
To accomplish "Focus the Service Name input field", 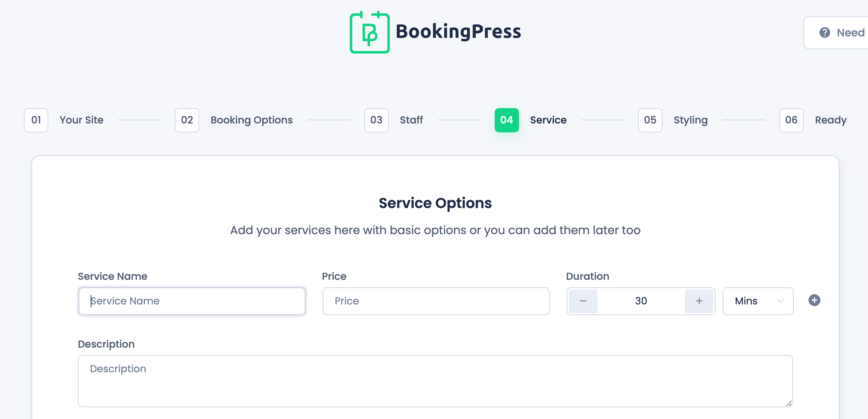I will pos(192,301).
